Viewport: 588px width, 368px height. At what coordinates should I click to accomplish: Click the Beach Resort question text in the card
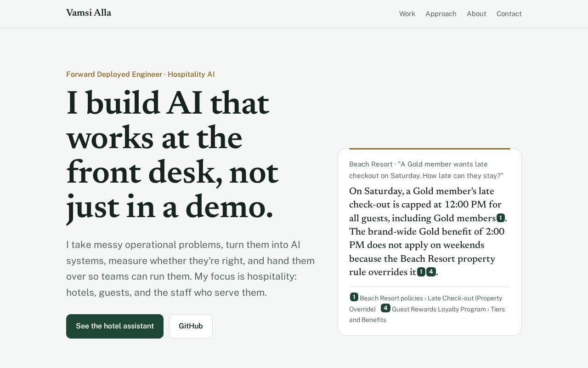426,170
